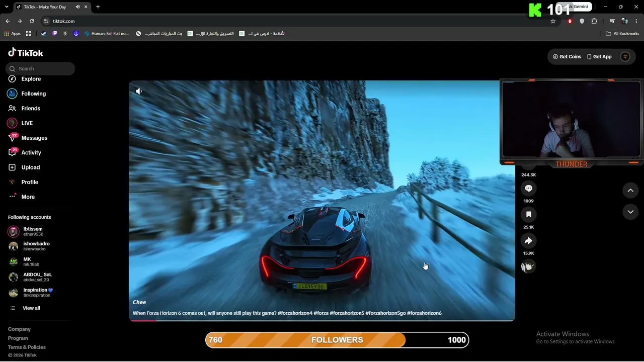Open the Extensions puzzle icon

594,21
